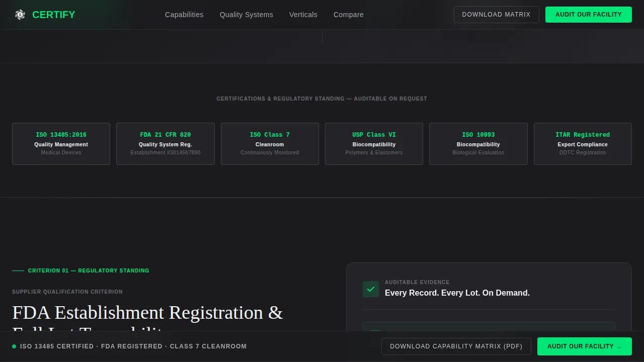The image size is (644, 362).
Task: Click the FDA Establishment Registration heading
Action: [x=147, y=312]
